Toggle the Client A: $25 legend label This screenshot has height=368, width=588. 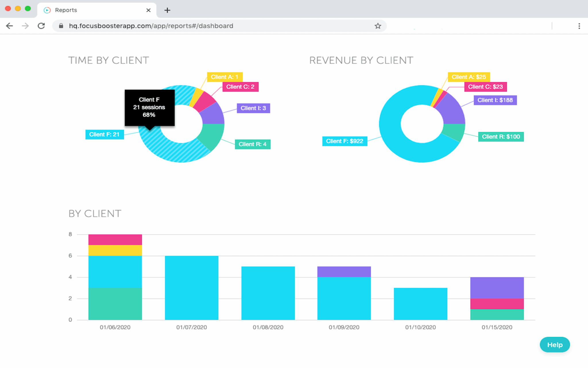pyautogui.click(x=469, y=77)
